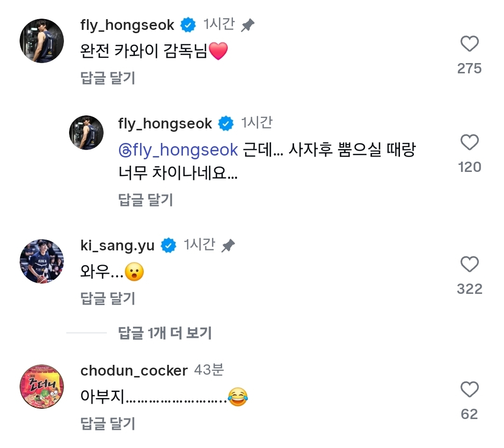The image size is (504, 448).
Task: Reply to 완전 카와이 감독님 comment
Action: [108, 78]
